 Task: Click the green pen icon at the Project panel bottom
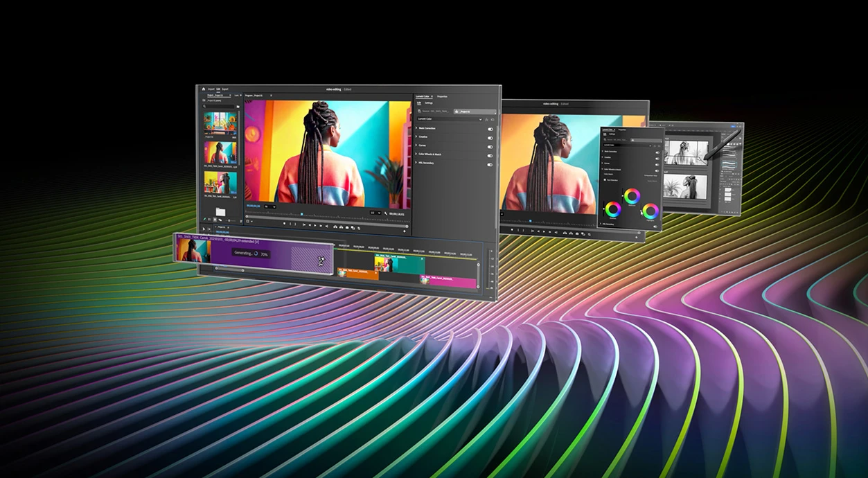pyautogui.click(x=204, y=220)
